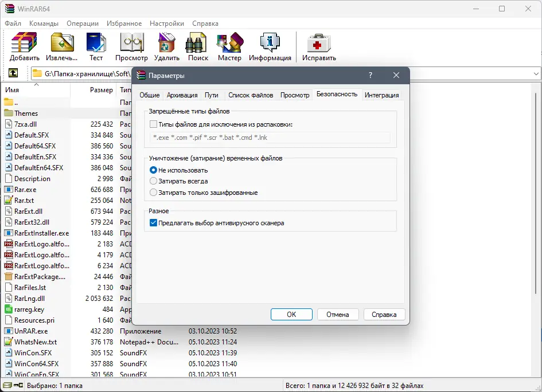
Task: Click the WhatsNew.txt file icon
Action: pyautogui.click(x=9, y=342)
